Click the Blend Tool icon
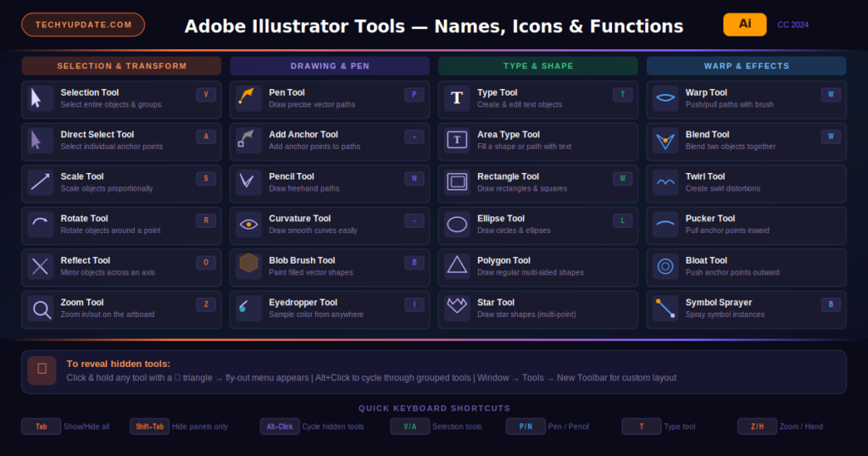868x456 pixels. [665, 141]
